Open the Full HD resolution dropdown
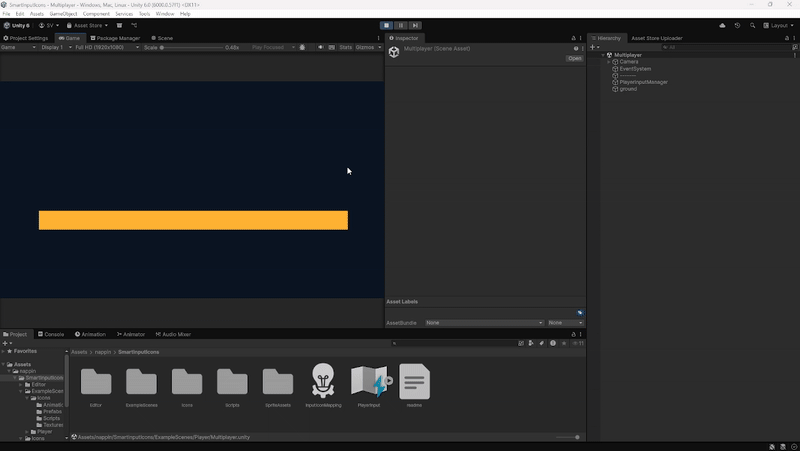 (107, 47)
